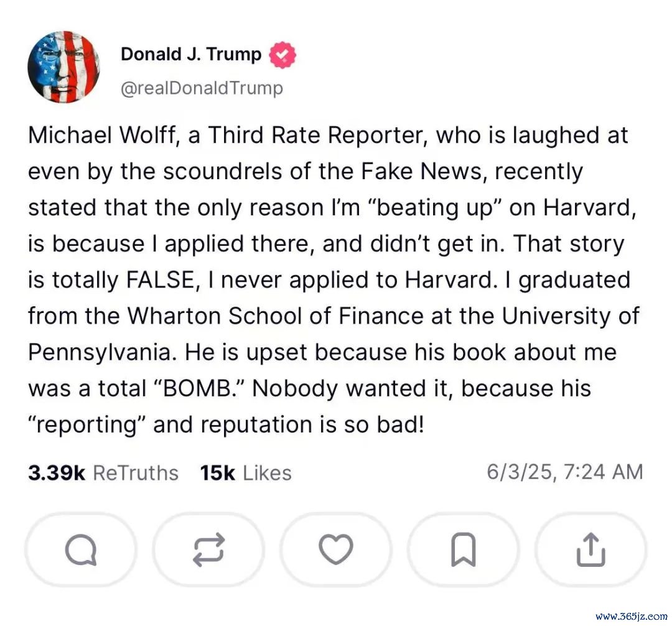Viewport: 672px width, 626px height.
Task: Click the red verified badge checkmark
Action: (x=282, y=56)
